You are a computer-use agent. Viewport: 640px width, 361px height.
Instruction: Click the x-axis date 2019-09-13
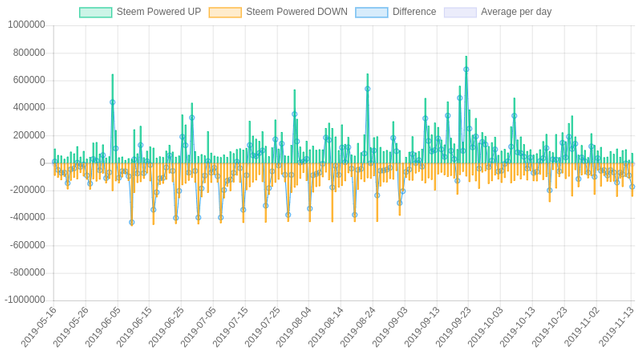pos(422,327)
